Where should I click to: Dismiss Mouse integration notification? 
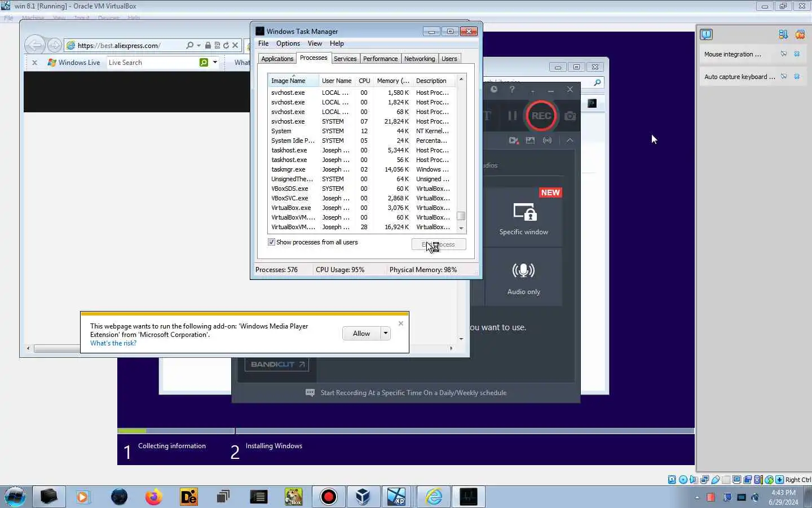point(797,54)
